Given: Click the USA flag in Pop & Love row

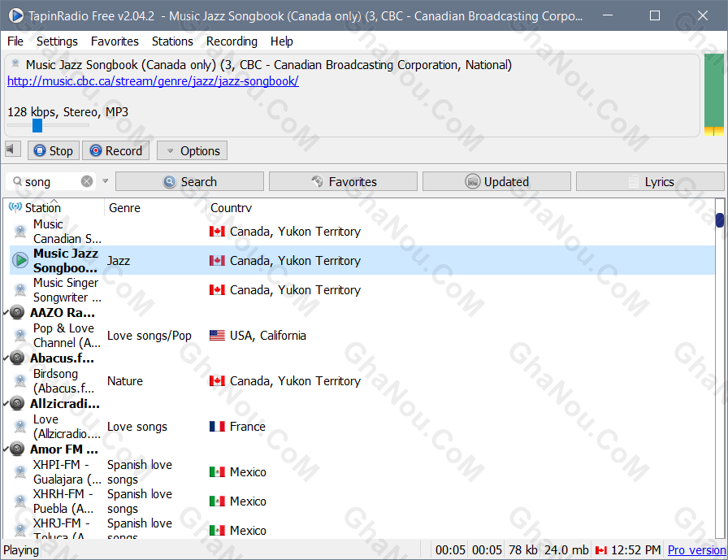Looking at the screenshot, I should click(217, 335).
